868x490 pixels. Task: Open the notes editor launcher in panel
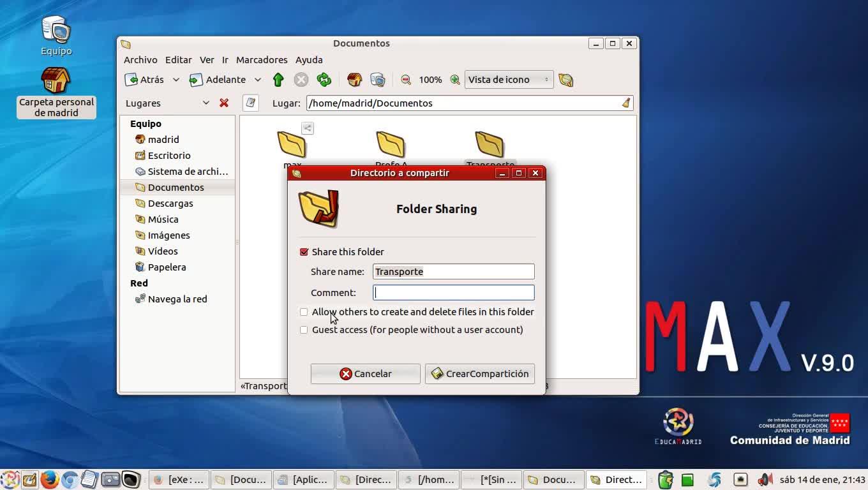coord(90,480)
